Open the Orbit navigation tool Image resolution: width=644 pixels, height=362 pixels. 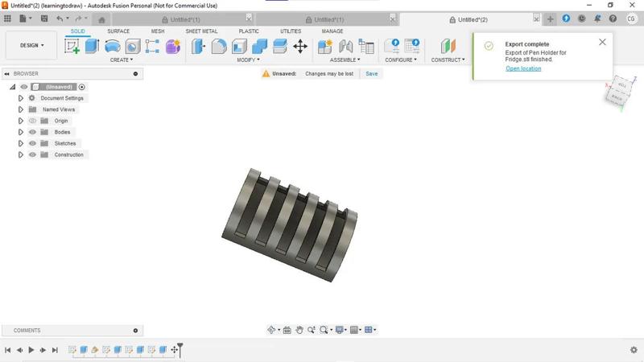pos(271,330)
